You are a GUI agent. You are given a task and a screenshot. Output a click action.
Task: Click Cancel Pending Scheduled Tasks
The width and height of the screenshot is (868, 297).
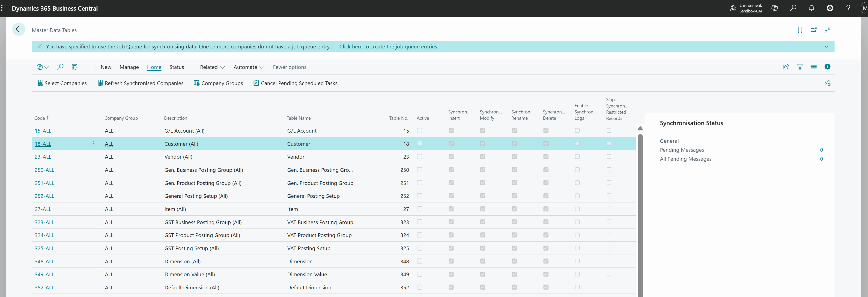pos(295,83)
